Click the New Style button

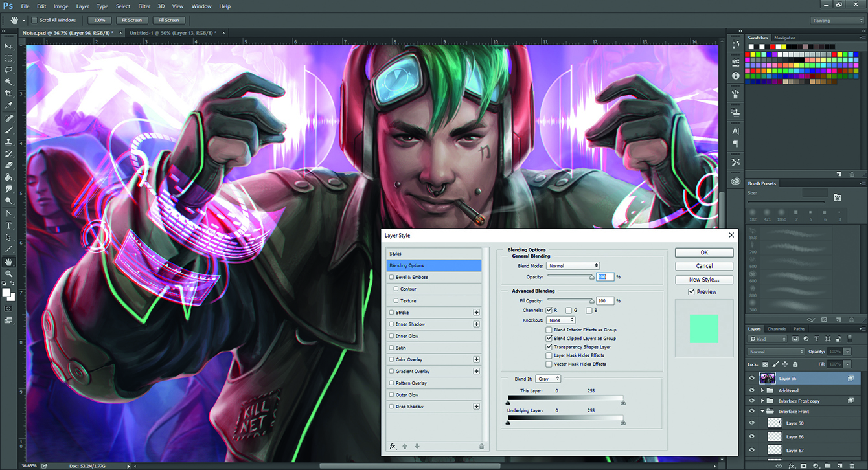pyautogui.click(x=704, y=280)
